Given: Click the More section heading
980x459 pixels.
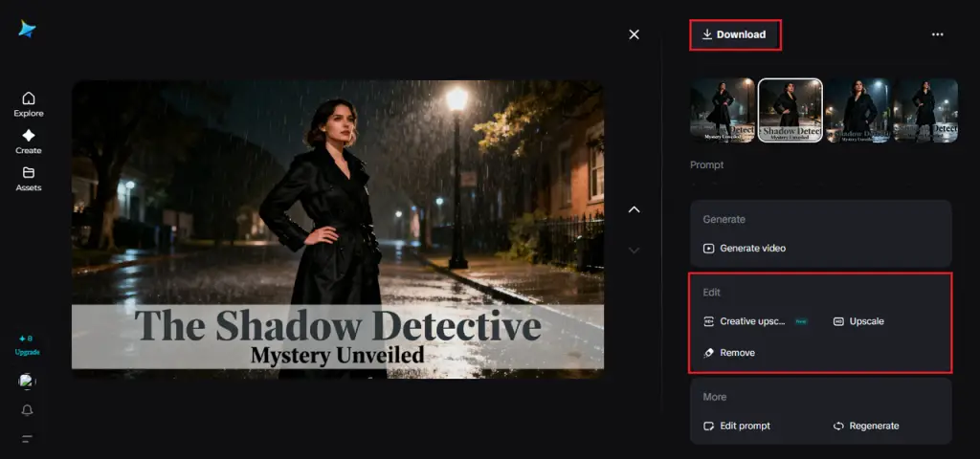Looking at the screenshot, I should pos(714,397).
